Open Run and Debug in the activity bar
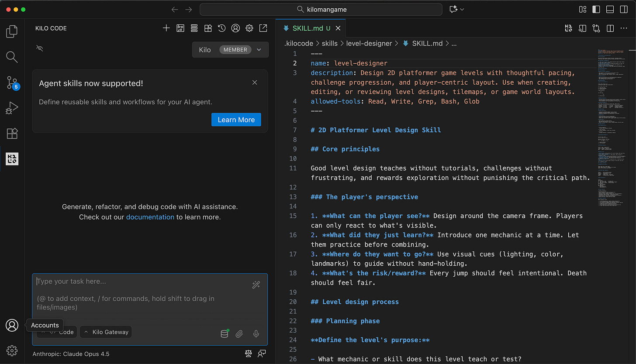This screenshot has width=636, height=364. point(12,108)
